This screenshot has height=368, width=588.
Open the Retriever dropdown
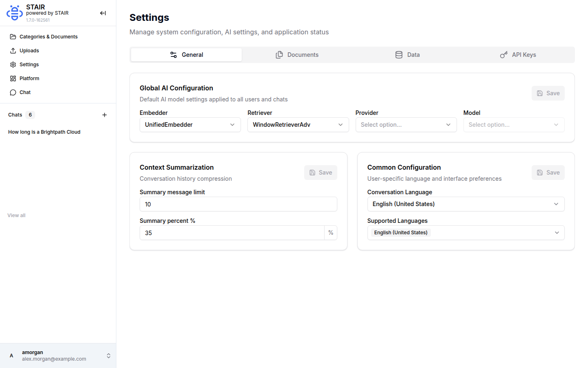[x=298, y=125]
